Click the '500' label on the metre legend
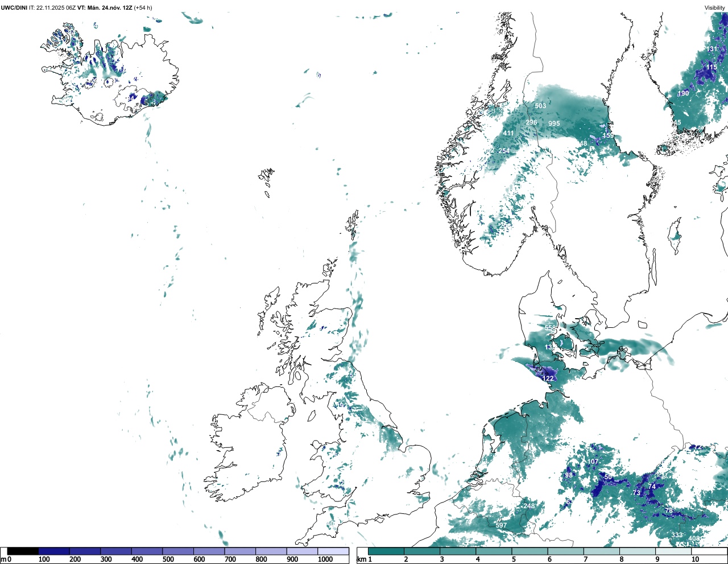The width and height of the screenshot is (728, 564). coord(168,559)
